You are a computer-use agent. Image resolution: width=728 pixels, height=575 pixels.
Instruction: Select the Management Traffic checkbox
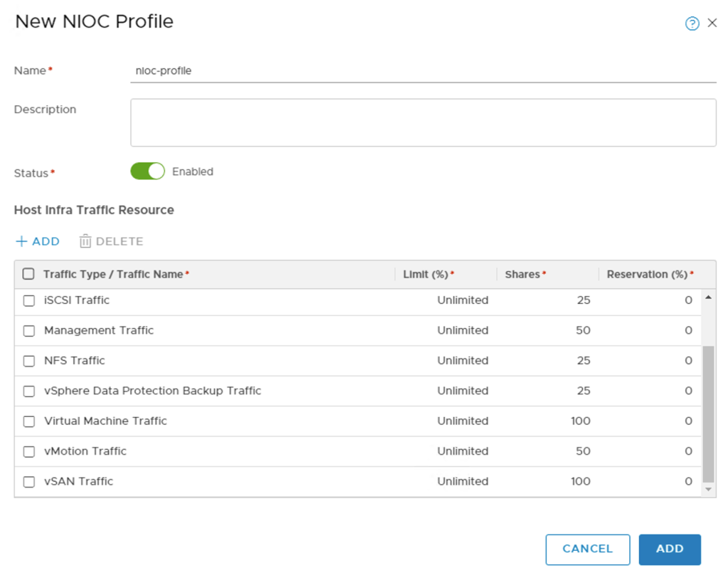[x=28, y=330]
